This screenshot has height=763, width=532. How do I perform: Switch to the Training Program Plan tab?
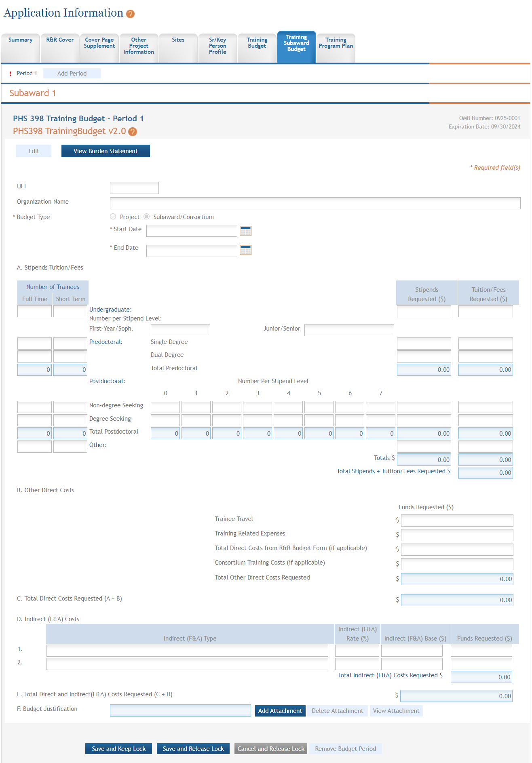(x=336, y=43)
